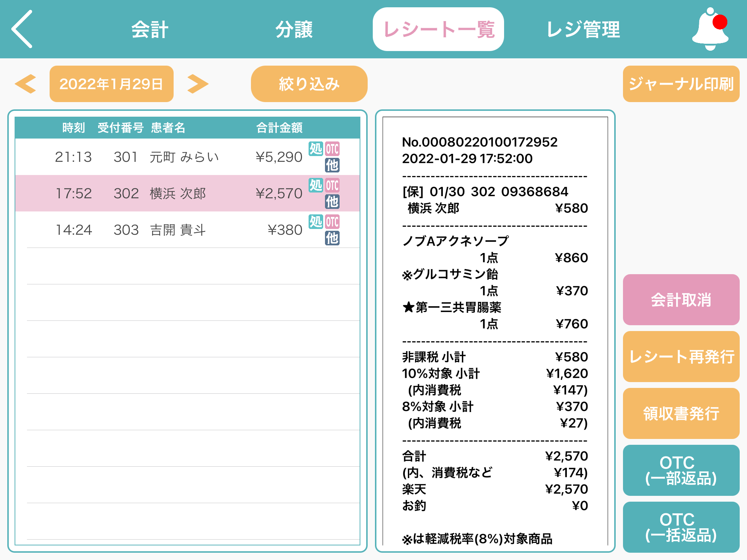This screenshot has height=560, width=747.
Task: Click the 時刻 column header
Action: click(73, 128)
